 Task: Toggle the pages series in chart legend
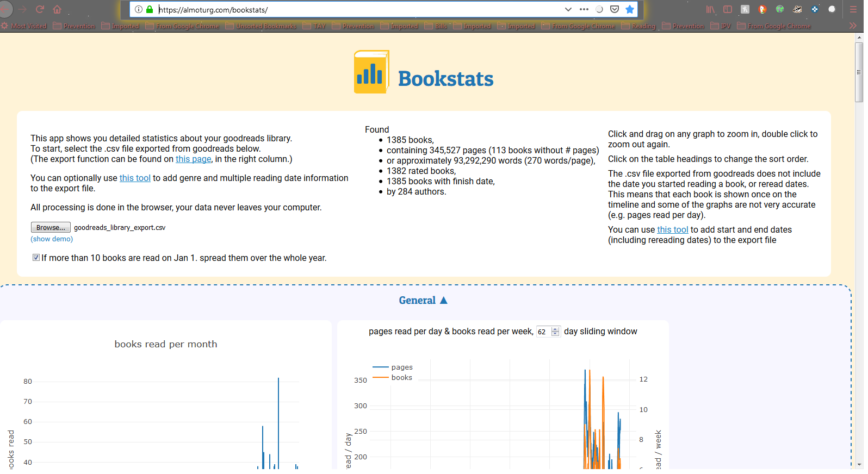(393, 367)
